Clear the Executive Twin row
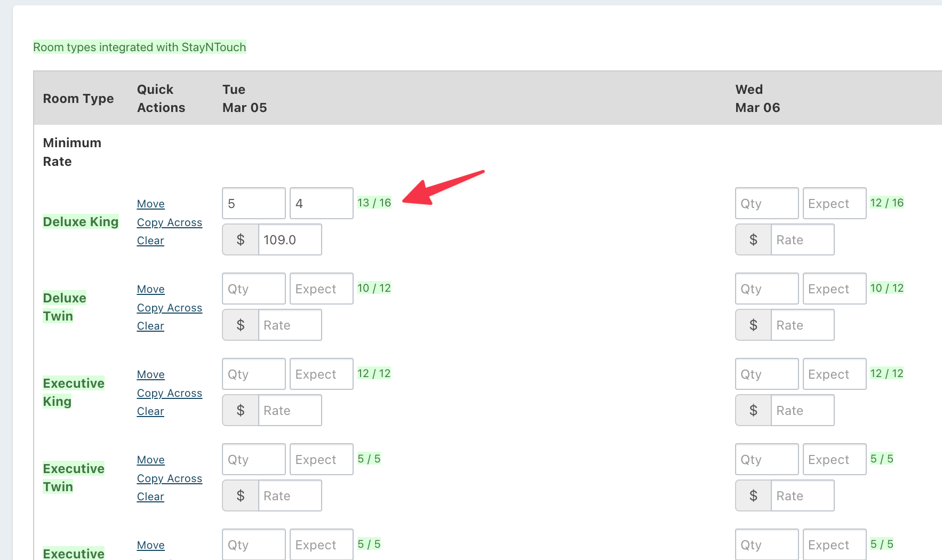The image size is (942, 560). click(x=150, y=497)
